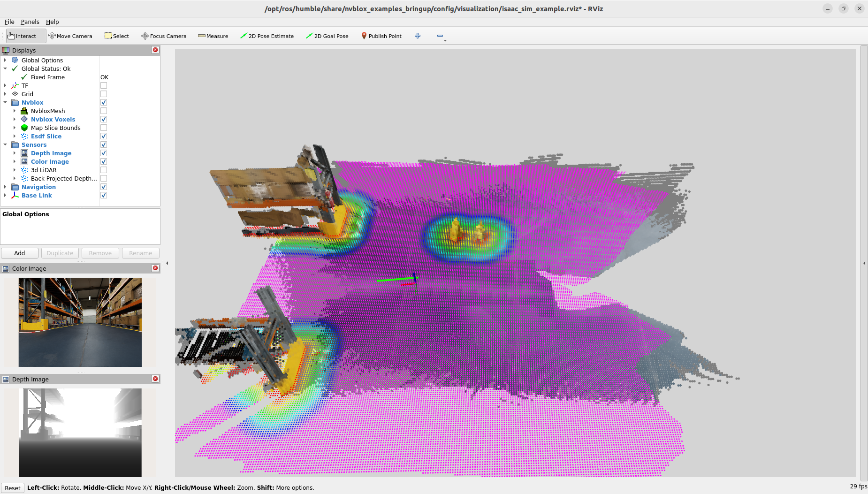Uncheck the Esdf Slice display
The height and width of the screenshot is (494, 868).
[104, 137]
